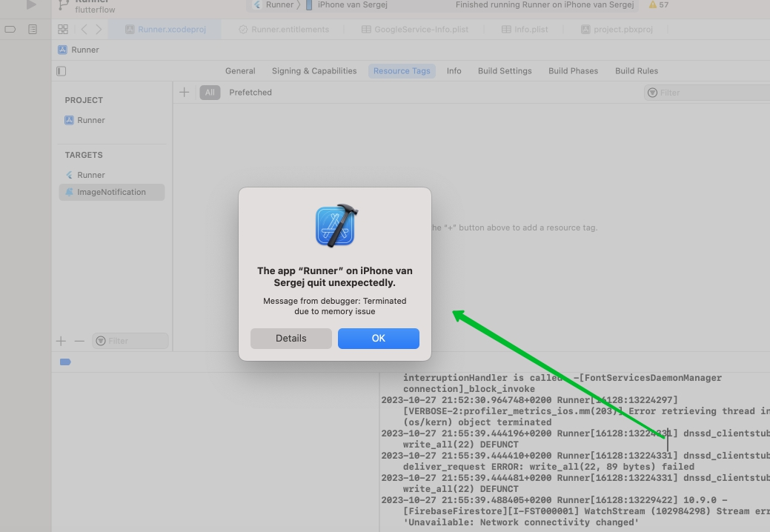The image size is (770, 532).
Task: Click the resource tags Filter field
Action: tap(707, 93)
